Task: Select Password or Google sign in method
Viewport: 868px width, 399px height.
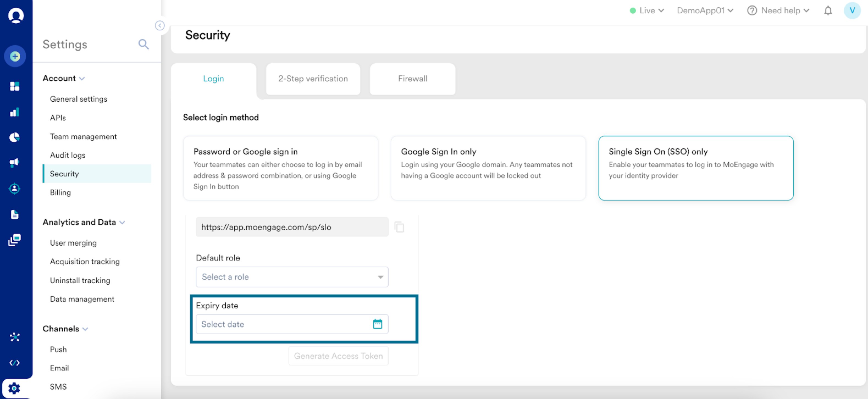Action: pyautogui.click(x=280, y=168)
